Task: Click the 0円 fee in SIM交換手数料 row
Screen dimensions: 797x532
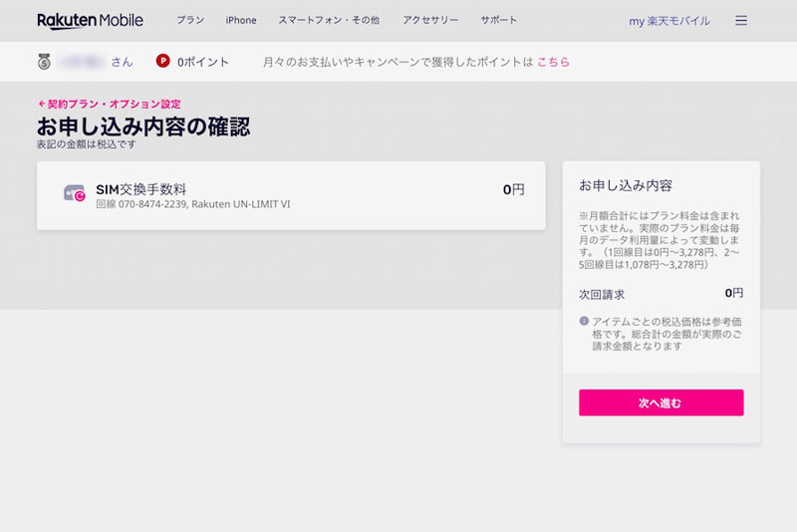Action: coord(513,189)
